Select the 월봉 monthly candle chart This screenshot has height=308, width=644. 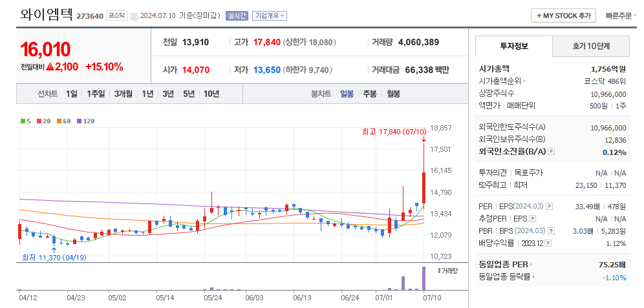coord(393,94)
